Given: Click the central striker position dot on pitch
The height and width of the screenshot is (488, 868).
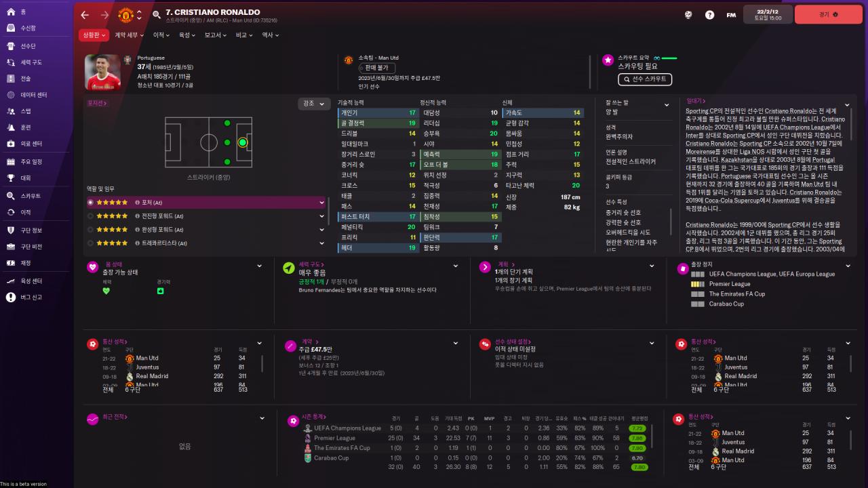Looking at the screenshot, I should 243,142.
